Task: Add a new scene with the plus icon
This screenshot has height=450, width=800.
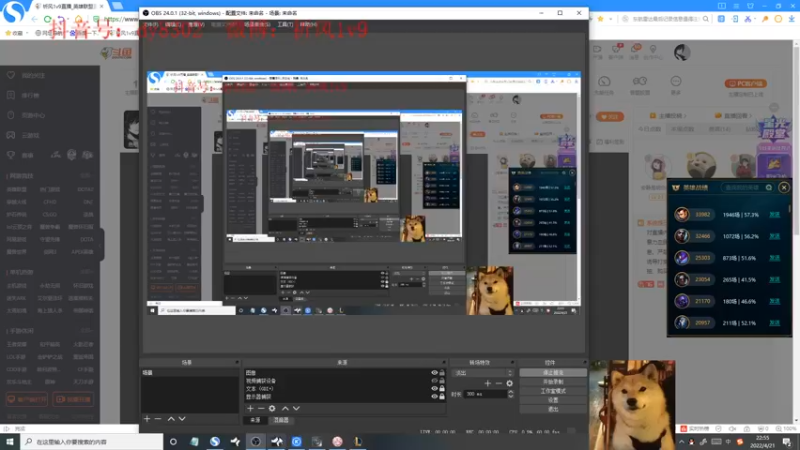Action: point(147,419)
